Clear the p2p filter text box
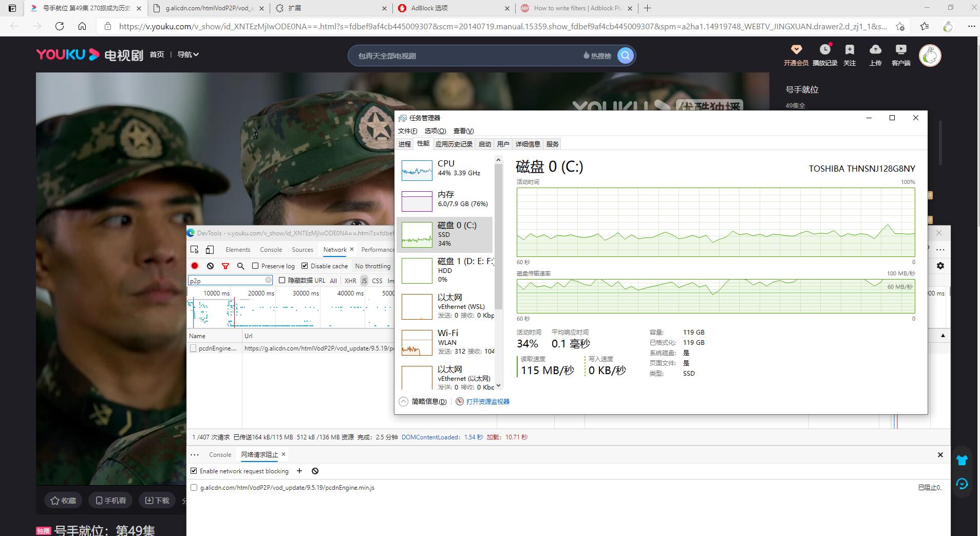Screen dimensions: 980x536 pos(268,280)
